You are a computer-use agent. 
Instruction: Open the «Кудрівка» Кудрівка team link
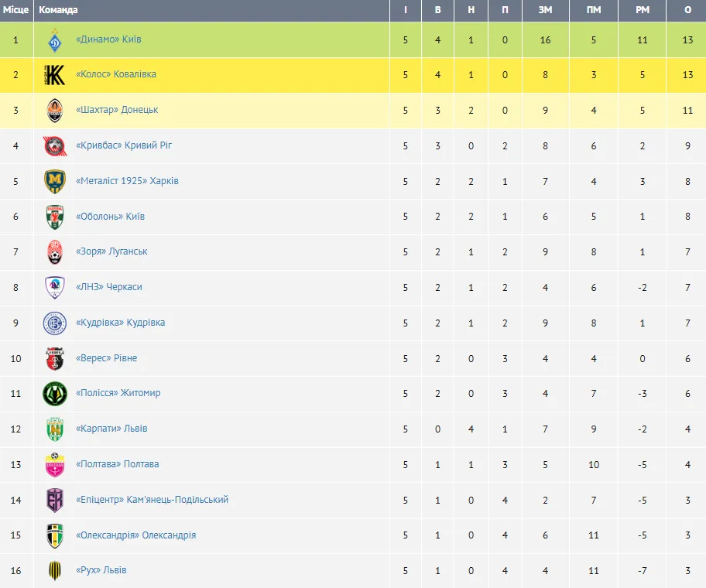click(120, 323)
